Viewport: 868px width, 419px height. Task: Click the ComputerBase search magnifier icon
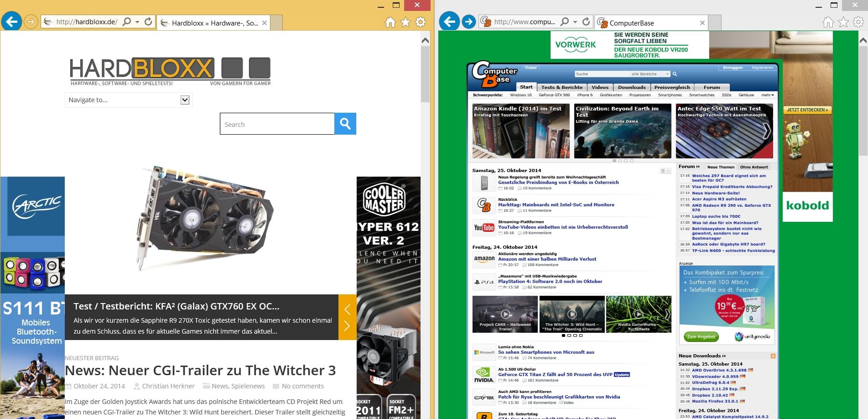pyautogui.click(x=675, y=74)
